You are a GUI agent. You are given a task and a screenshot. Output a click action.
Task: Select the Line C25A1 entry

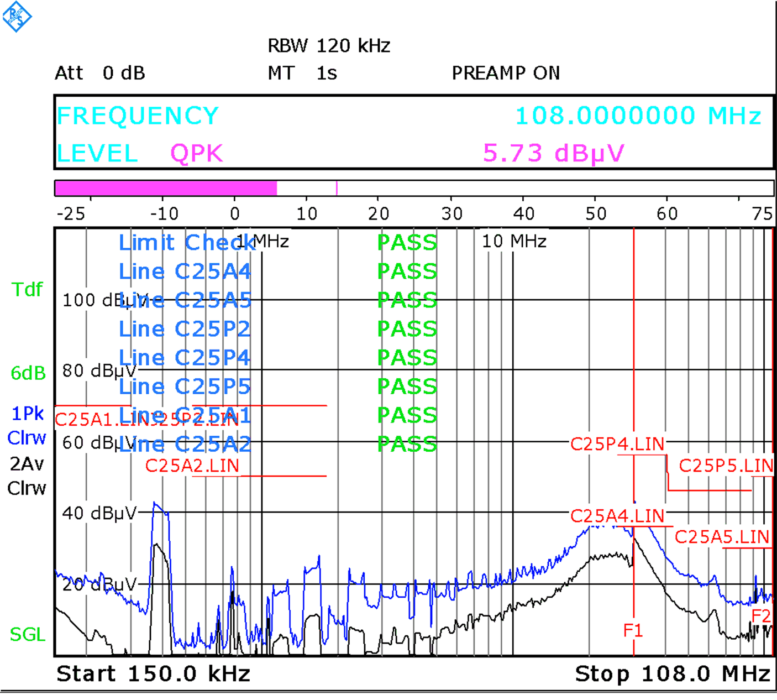(184, 415)
